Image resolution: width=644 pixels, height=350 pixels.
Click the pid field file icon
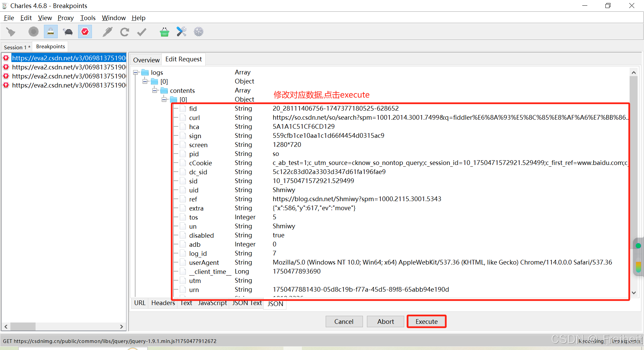coord(183,154)
